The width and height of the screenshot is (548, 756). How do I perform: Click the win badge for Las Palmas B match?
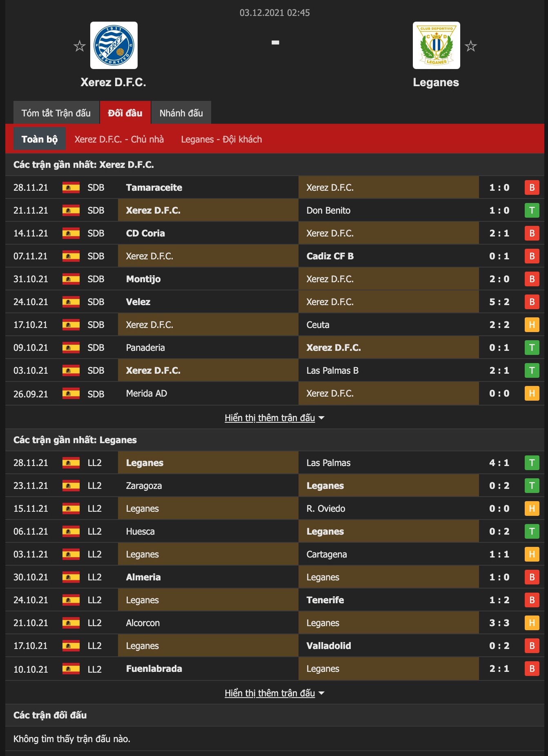coord(532,370)
